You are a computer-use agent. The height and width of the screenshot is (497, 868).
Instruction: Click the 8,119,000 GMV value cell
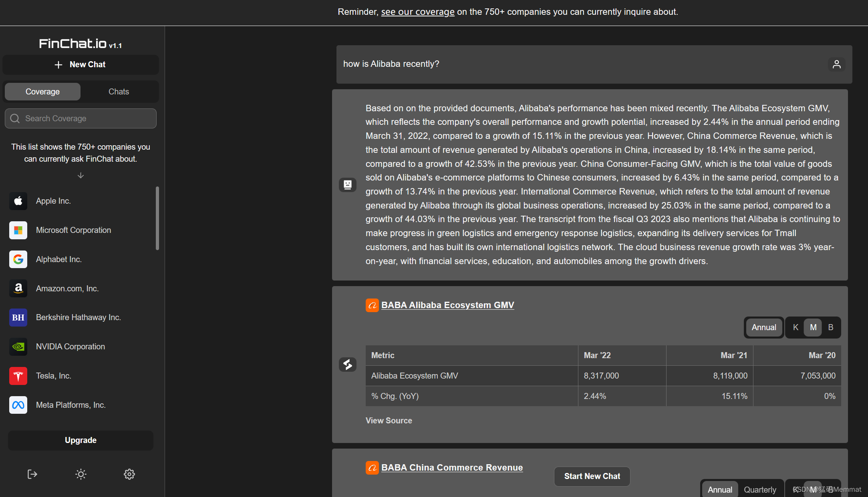(710, 376)
